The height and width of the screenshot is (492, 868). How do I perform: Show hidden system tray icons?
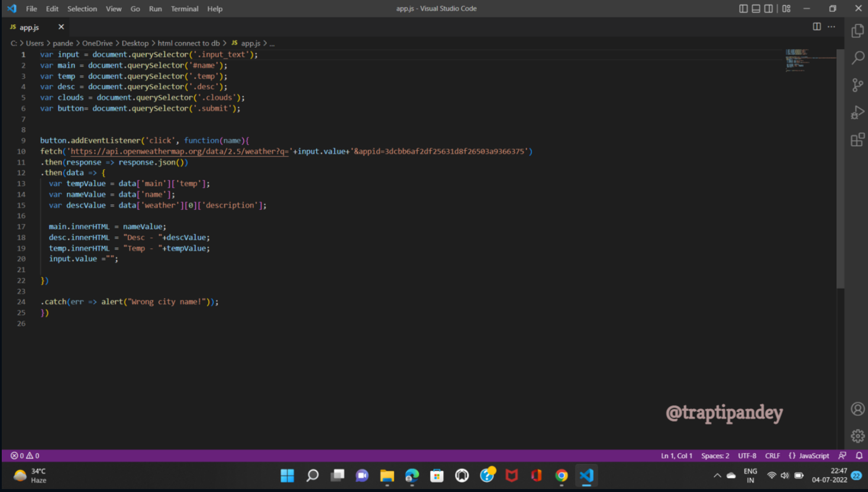(x=717, y=475)
